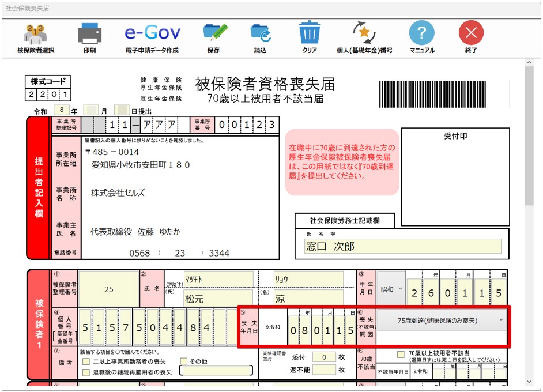Open 喪失原因 75歳到達 dropdown
This screenshot has width=543, height=392.
pyautogui.click(x=441, y=321)
